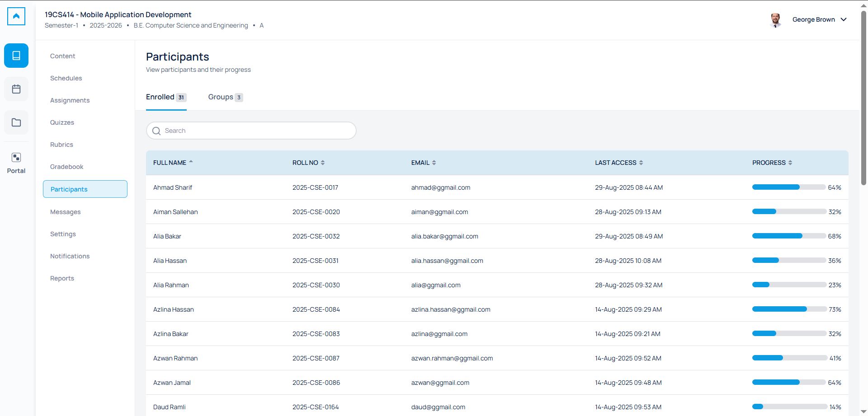This screenshot has height=416, width=868.
Task: Open Gradebook from the course sidebar
Action: tap(66, 167)
